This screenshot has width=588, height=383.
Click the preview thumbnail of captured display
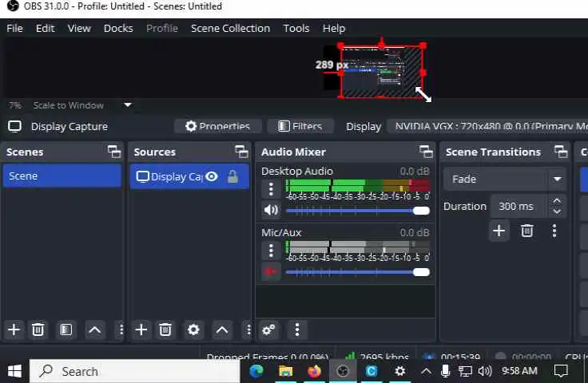pyautogui.click(x=381, y=72)
